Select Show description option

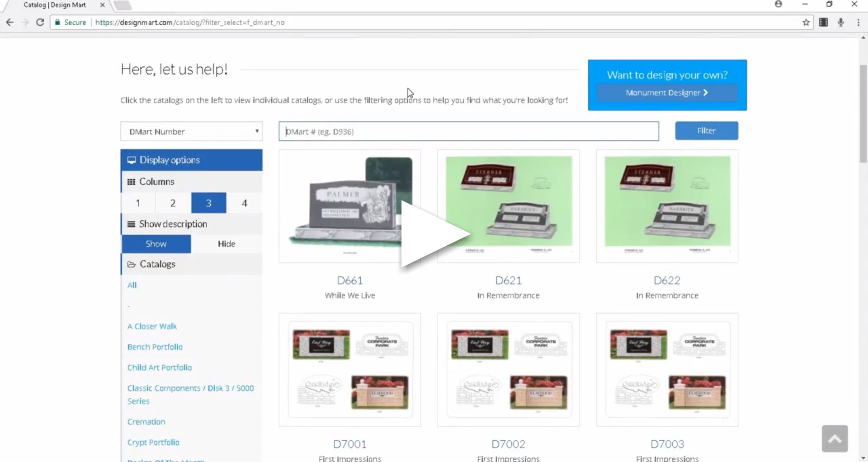[156, 244]
